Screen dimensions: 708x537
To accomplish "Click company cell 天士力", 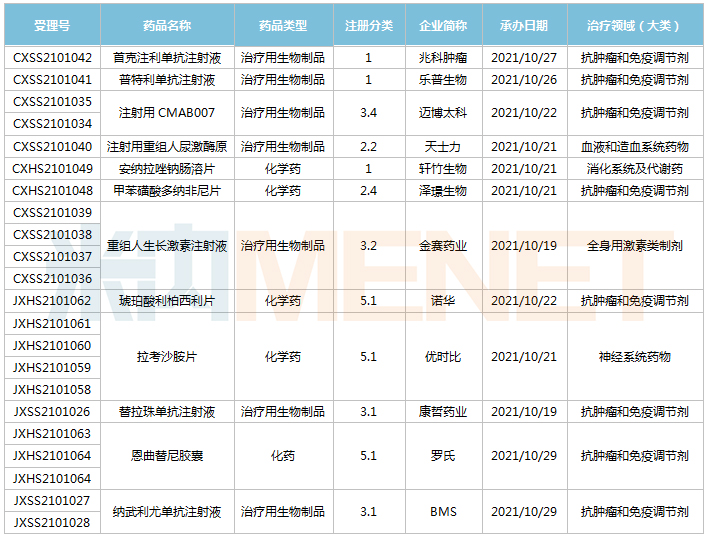I will (444, 147).
